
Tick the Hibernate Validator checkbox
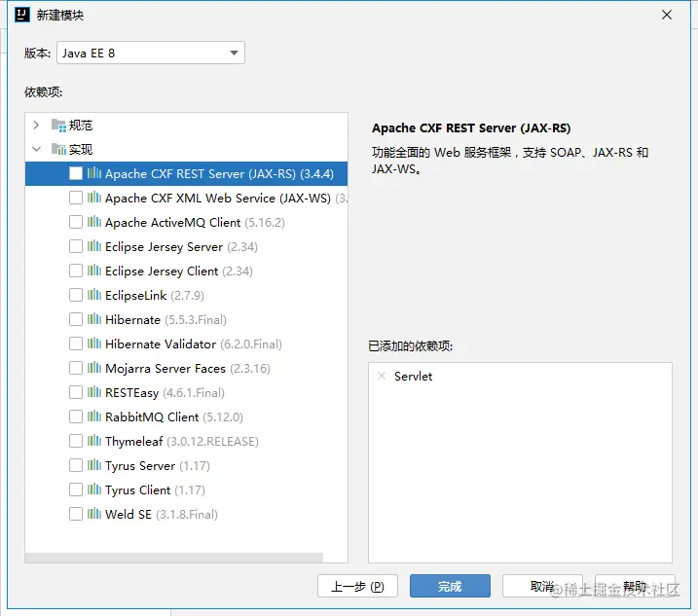76,344
